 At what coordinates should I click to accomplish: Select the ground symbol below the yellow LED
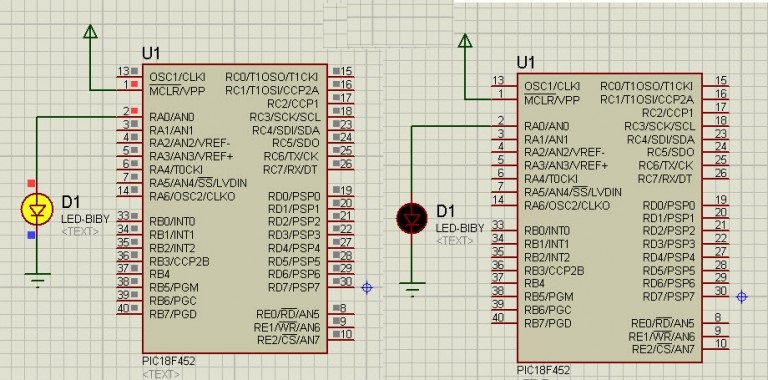pyautogui.click(x=37, y=280)
